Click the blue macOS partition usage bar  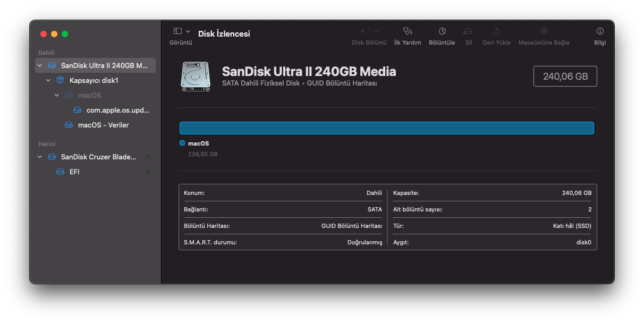coord(386,128)
